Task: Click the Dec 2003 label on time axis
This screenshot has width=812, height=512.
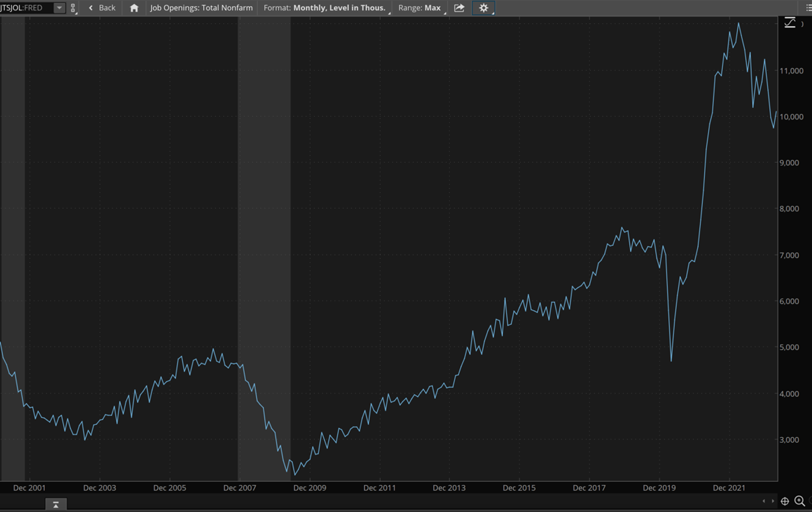Action: pos(99,488)
